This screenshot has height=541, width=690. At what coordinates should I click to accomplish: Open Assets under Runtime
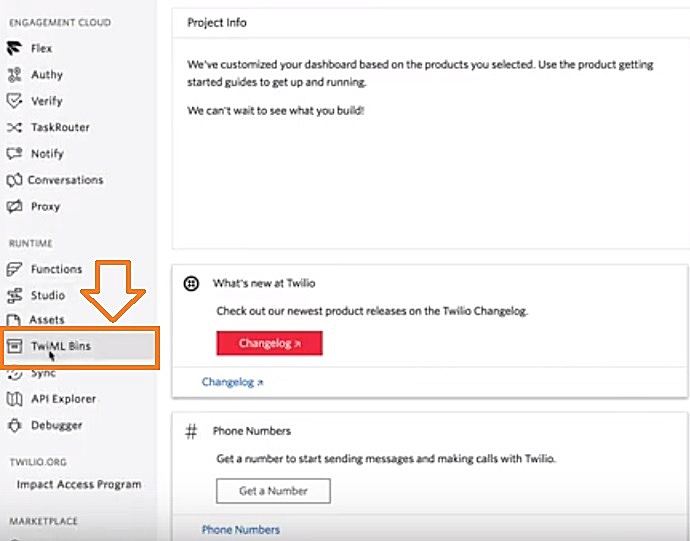point(47,320)
